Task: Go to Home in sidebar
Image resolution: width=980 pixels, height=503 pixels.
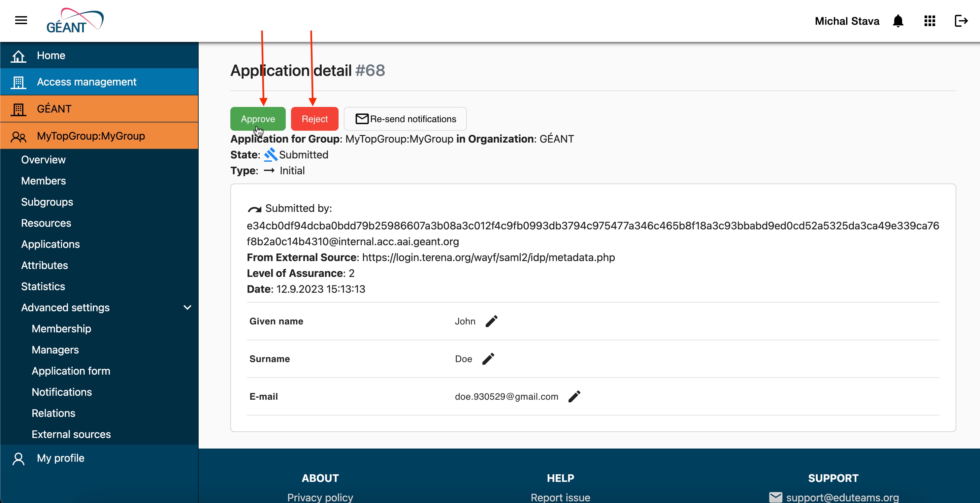Action: coord(99,55)
